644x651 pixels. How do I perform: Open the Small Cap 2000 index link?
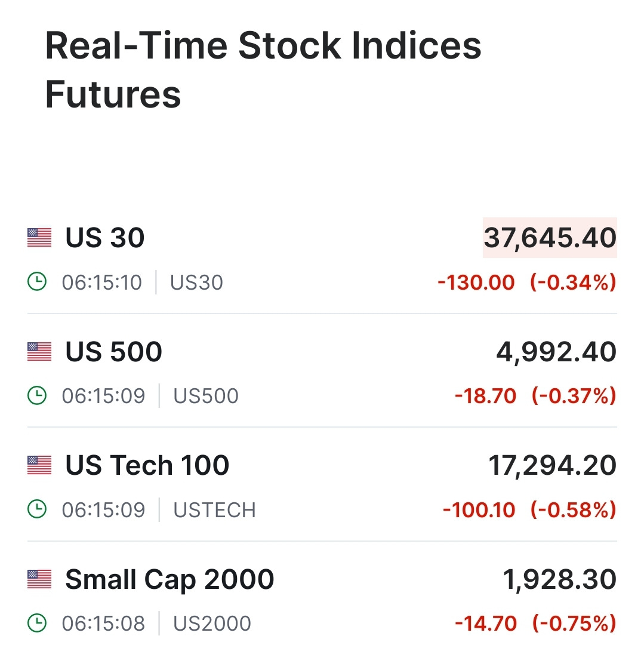click(x=170, y=579)
